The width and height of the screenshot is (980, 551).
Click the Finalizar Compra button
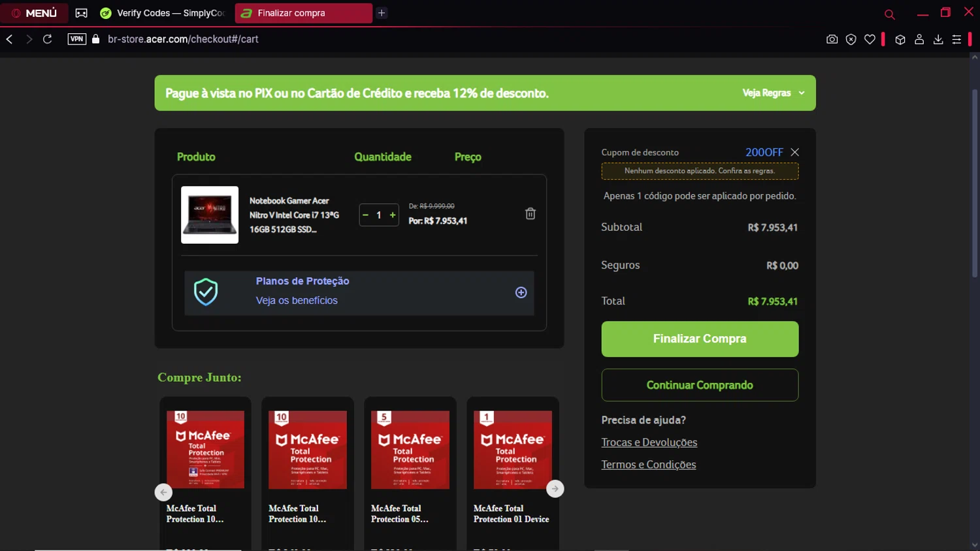tap(700, 339)
